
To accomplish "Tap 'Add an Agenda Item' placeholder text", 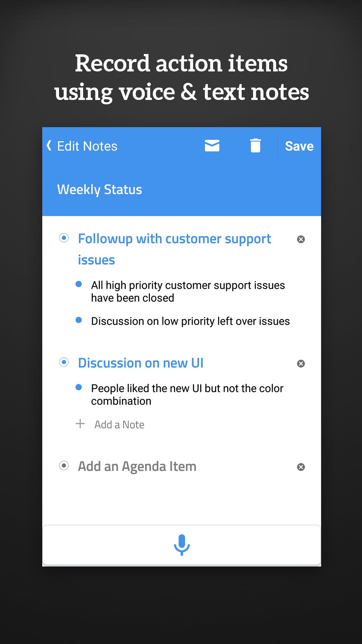I will point(137,466).
